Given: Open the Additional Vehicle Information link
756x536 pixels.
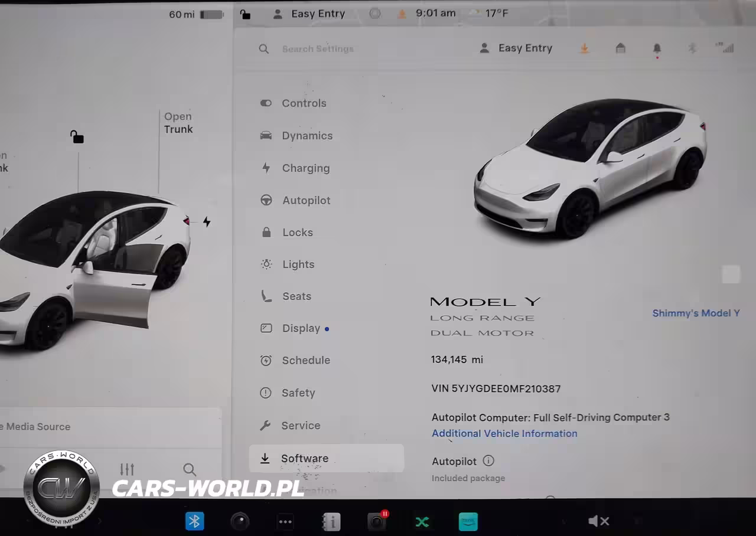Looking at the screenshot, I should [504, 433].
